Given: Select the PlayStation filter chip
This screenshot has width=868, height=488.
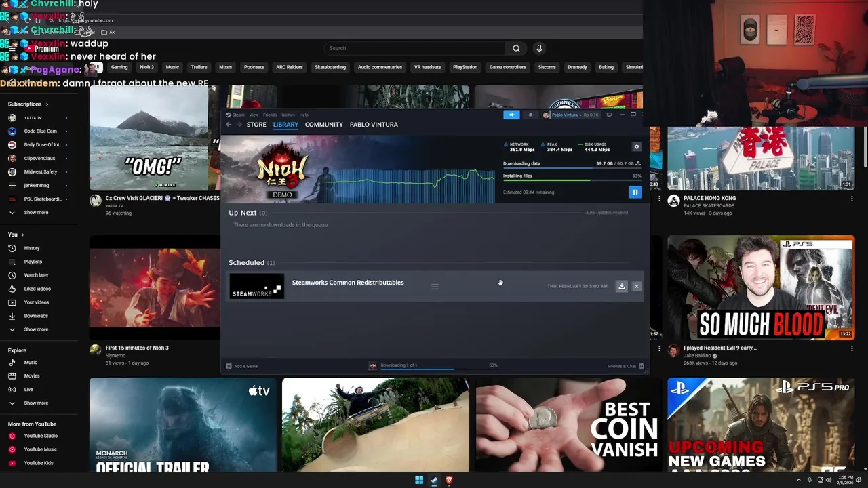Looking at the screenshot, I should (x=465, y=67).
